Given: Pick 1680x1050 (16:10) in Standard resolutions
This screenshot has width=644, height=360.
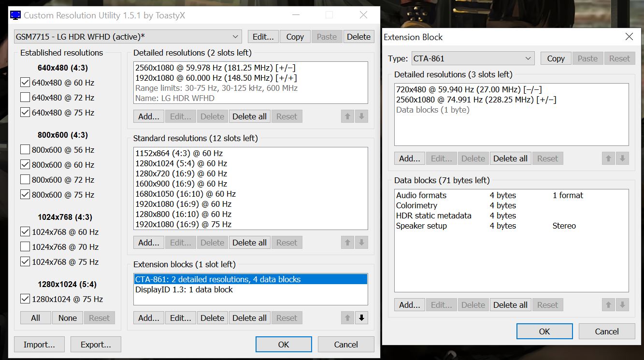Looking at the screenshot, I should click(x=186, y=194).
